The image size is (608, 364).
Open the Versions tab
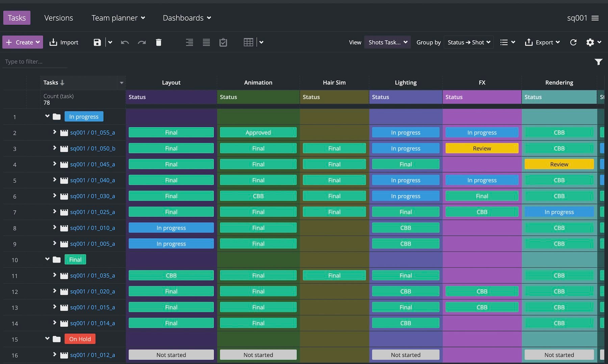58,18
